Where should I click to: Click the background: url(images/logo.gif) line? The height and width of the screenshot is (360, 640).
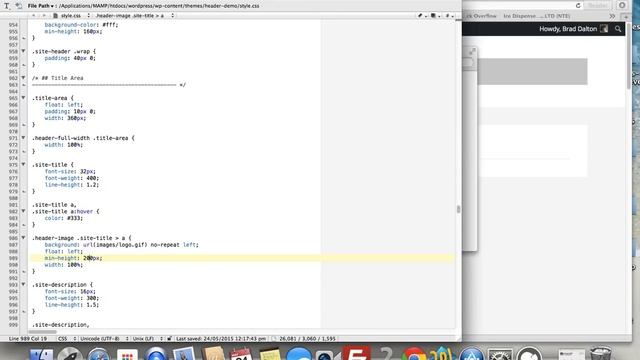pos(121,245)
